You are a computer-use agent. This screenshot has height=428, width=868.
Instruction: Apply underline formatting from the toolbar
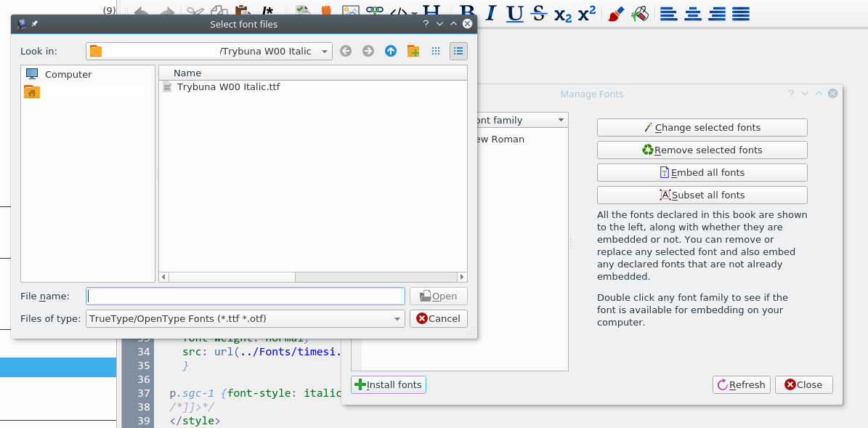pos(514,13)
